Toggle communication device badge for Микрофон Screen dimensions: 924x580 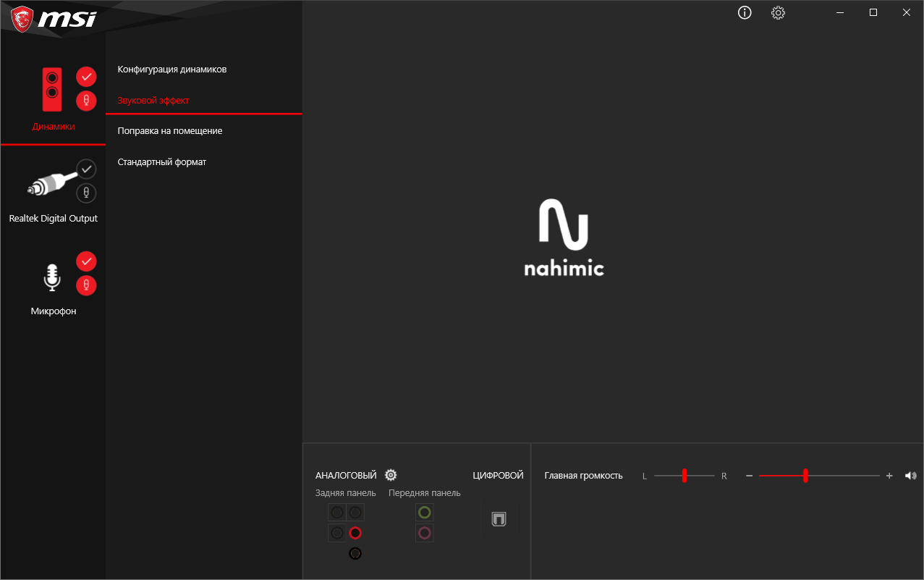[86, 285]
